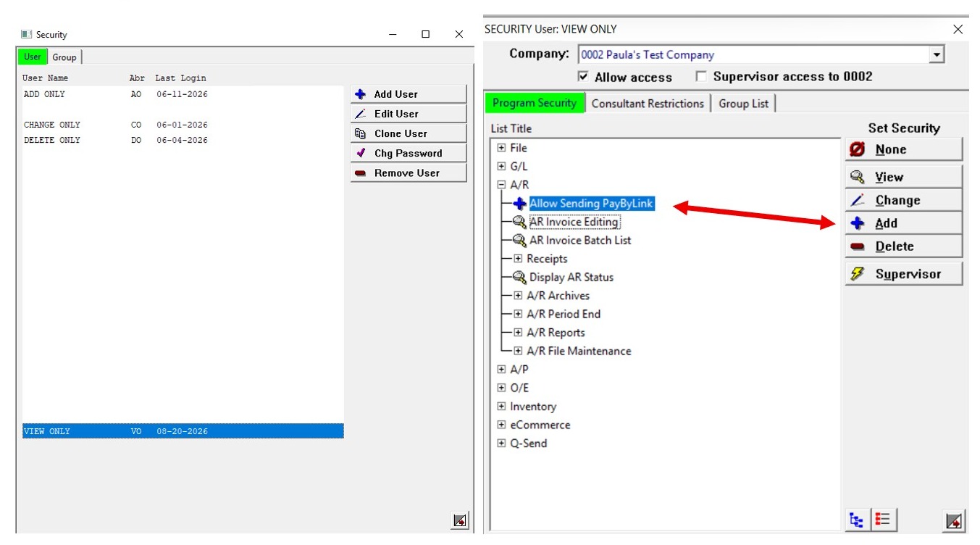
Task: Expand the O/E tree node
Action: click(501, 388)
